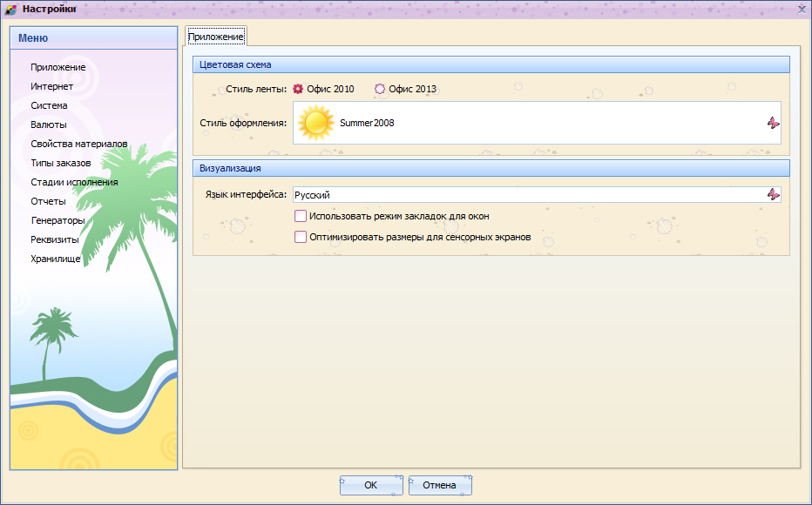Open the Приложение menu item
Viewport: 812px width, 505px height.
pyautogui.click(x=58, y=67)
